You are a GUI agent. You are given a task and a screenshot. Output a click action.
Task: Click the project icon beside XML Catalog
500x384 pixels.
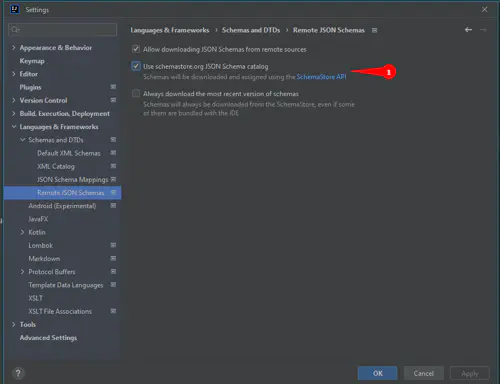[x=113, y=166]
